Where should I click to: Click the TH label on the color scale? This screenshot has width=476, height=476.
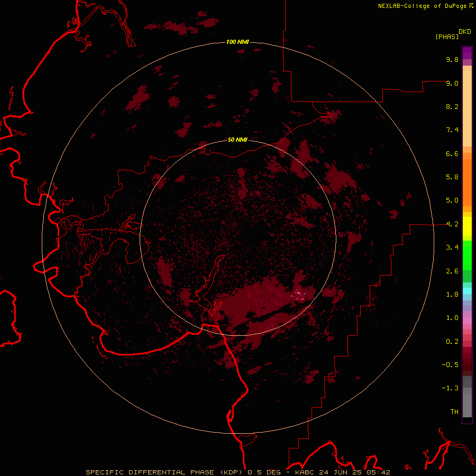454,412
